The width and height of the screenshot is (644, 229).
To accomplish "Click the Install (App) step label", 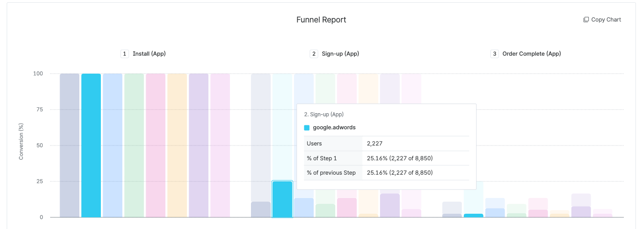I will click(149, 54).
